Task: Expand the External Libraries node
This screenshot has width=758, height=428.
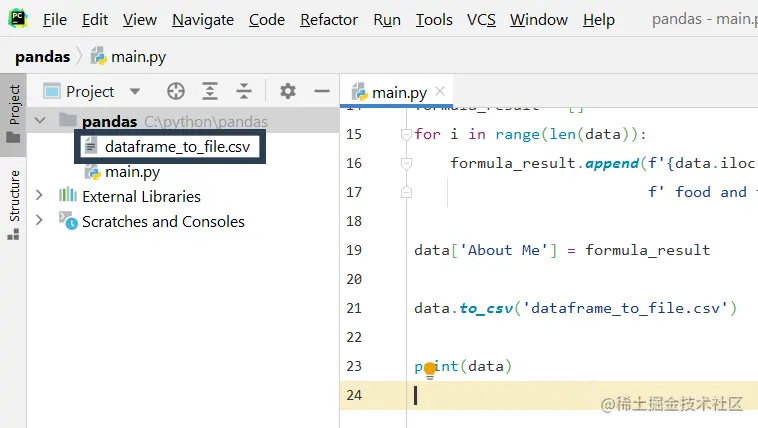Action: tap(40, 195)
